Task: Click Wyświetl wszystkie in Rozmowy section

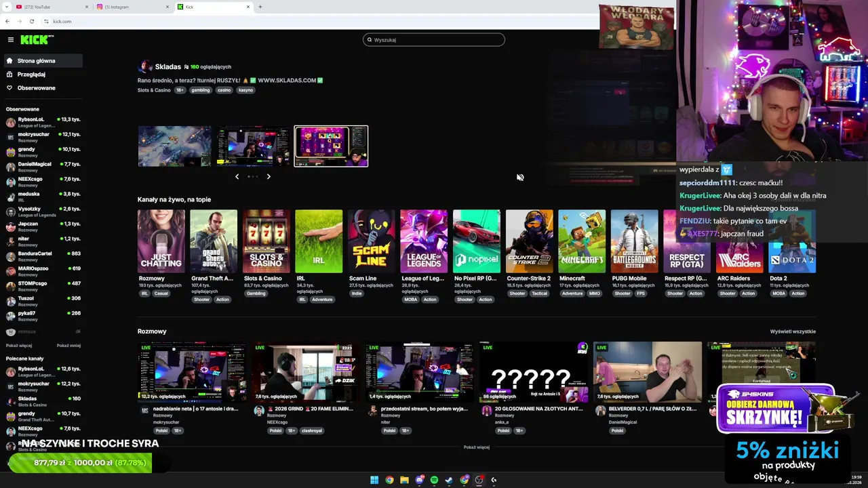Action: [x=793, y=331]
